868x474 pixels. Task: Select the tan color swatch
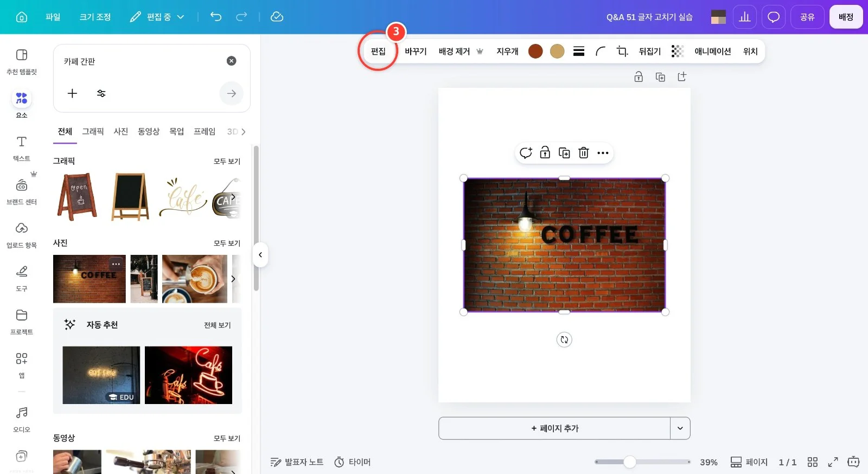click(557, 51)
